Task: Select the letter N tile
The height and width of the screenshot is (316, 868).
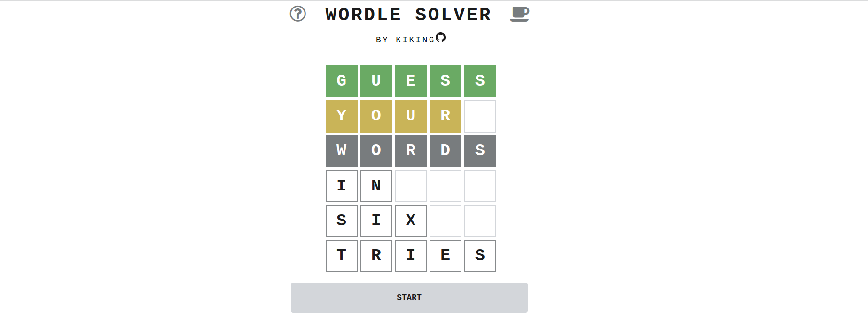Action: click(x=376, y=186)
